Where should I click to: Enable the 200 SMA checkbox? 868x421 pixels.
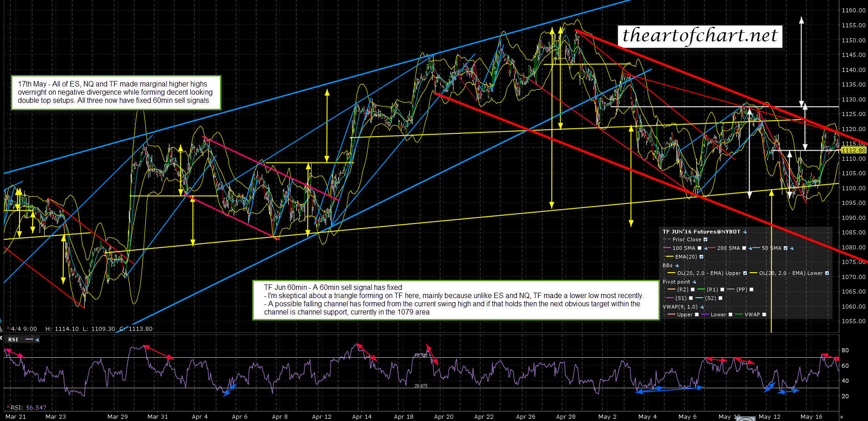pyautogui.click(x=744, y=248)
